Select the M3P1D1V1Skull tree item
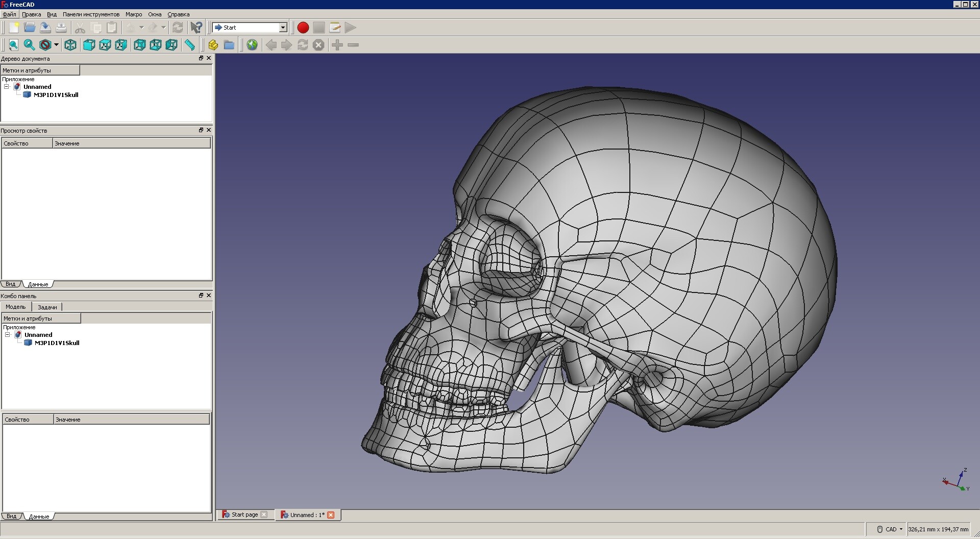The height and width of the screenshot is (539, 980). tap(56, 94)
